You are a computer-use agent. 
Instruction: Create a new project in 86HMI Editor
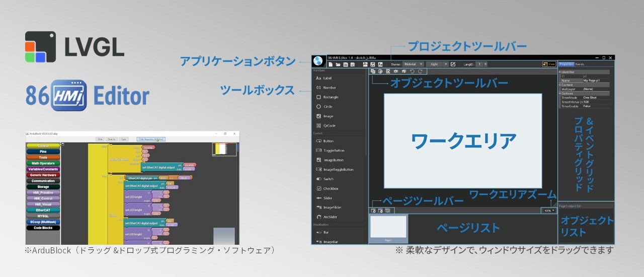coord(331,64)
